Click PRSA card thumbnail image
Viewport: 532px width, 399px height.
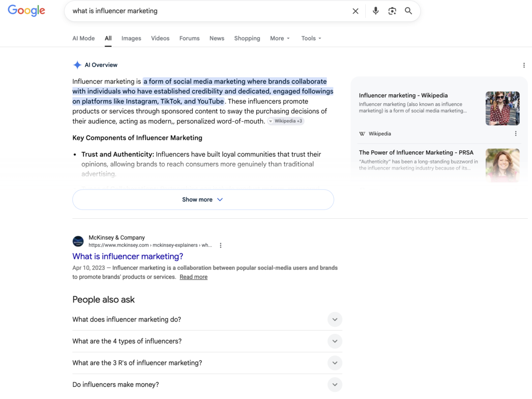[502, 165]
